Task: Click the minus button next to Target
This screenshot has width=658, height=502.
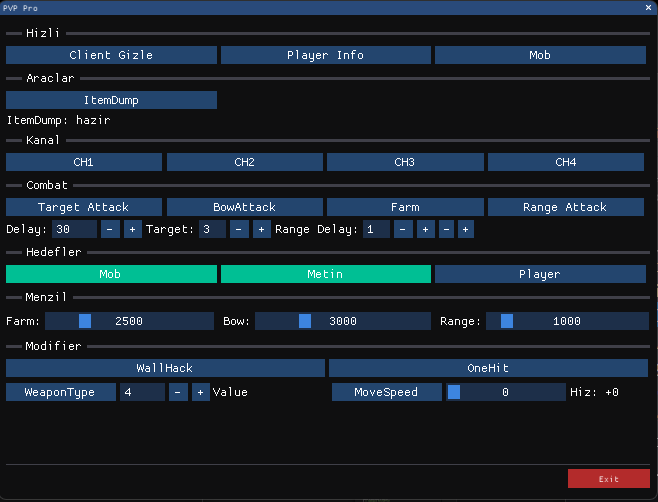Action: pyautogui.click(x=239, y=230)
